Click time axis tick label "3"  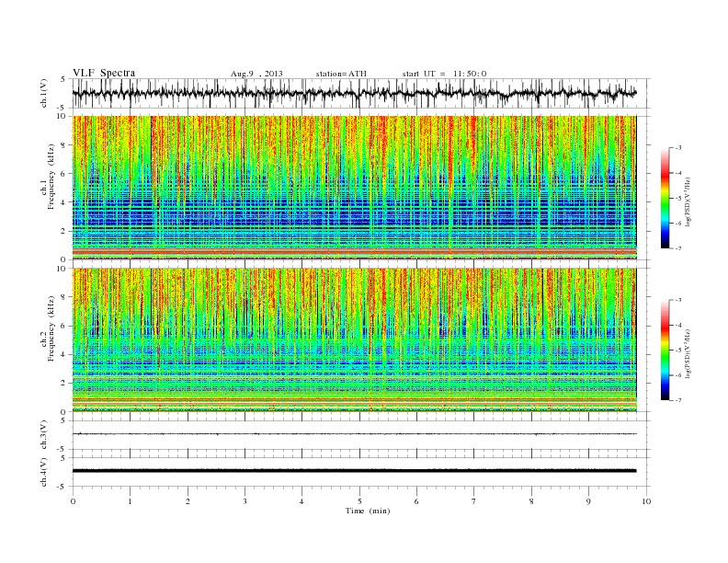click(245, 501)
